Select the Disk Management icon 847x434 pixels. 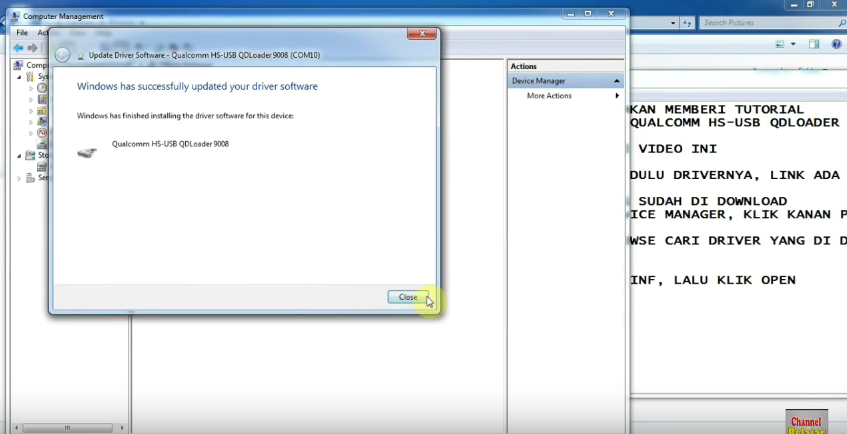(x=42, y=166)
